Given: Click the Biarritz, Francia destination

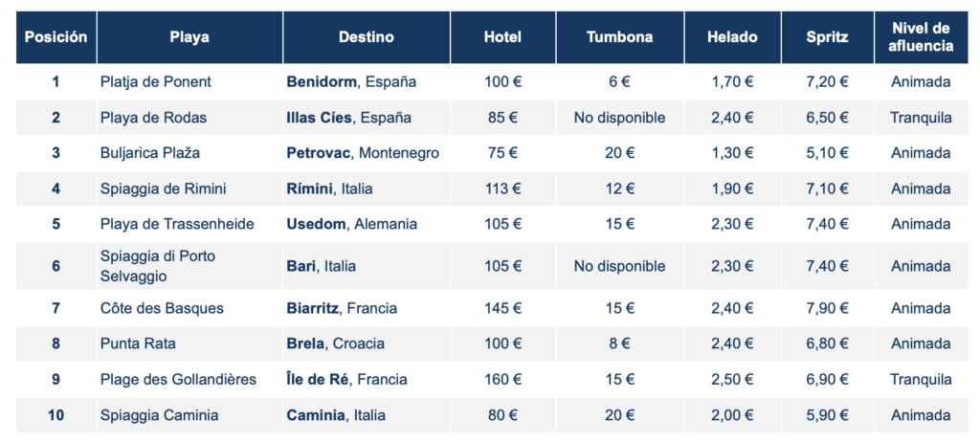Looking at the screenshot, I should pos(342,308).
